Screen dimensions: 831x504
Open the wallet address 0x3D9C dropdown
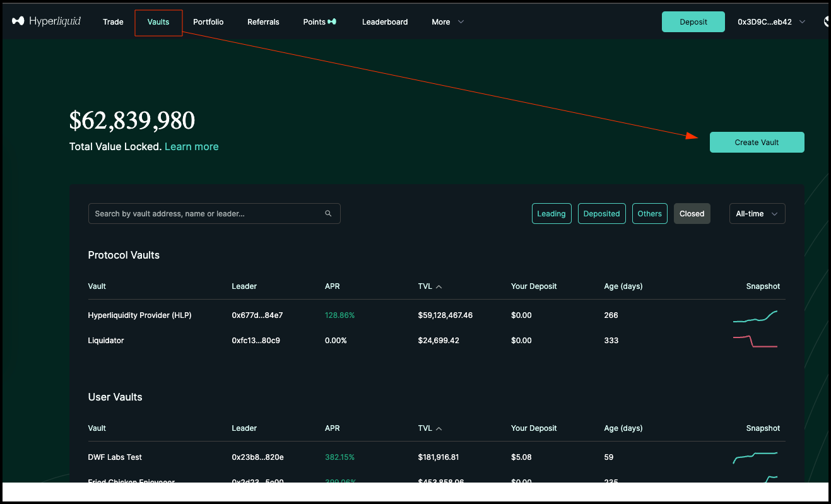point(771,22)
